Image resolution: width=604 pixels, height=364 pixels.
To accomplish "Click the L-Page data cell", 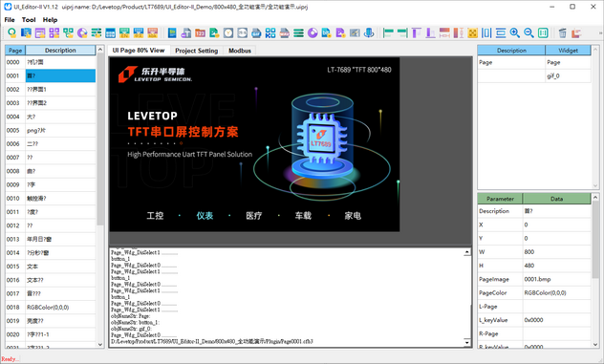I will click(556, 307).
